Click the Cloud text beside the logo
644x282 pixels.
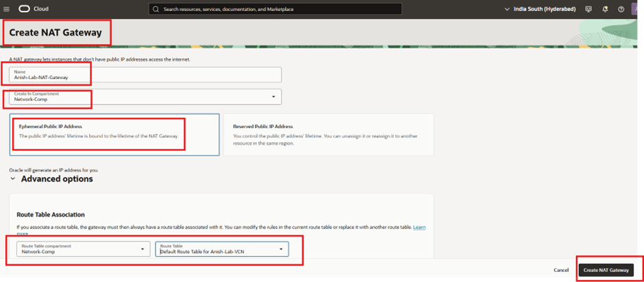click(40, 9)
